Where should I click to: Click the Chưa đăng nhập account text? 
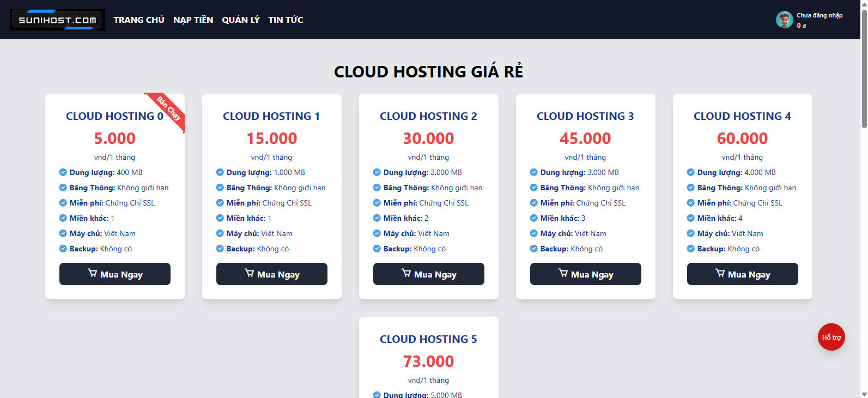820,15
